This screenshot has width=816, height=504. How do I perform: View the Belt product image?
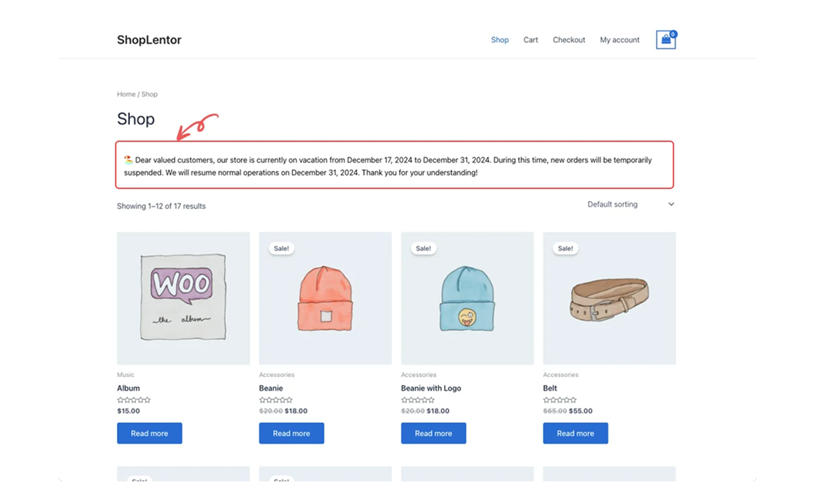pyautogui.click(x=609, y=298)
